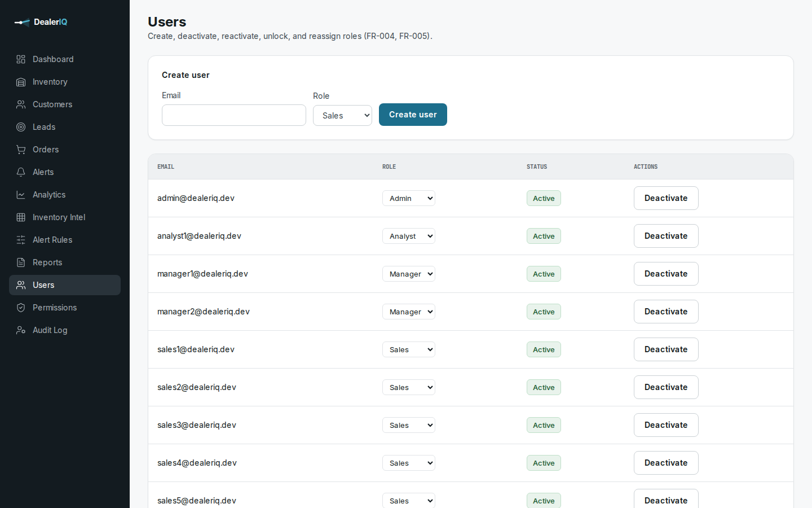Click the EMAIL column header
The image size is (812, 508).
(166, 167)
